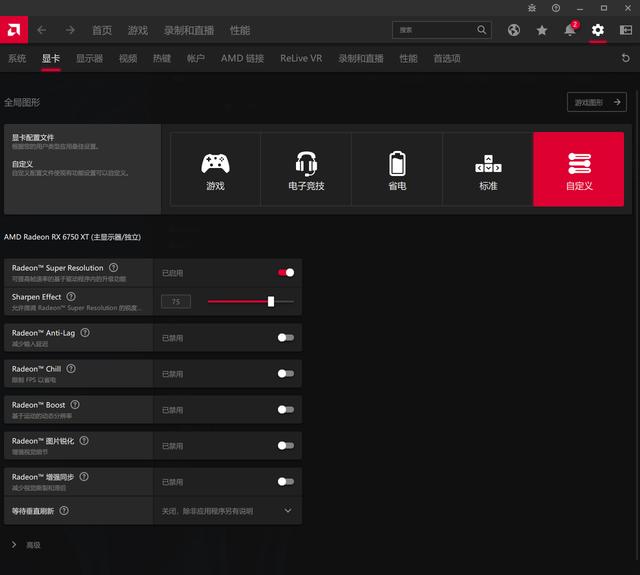This screenshot has width=640, height=575.
Task: Enable Radeon Anti-Lag toggle
Action: [x=286, y=337]
